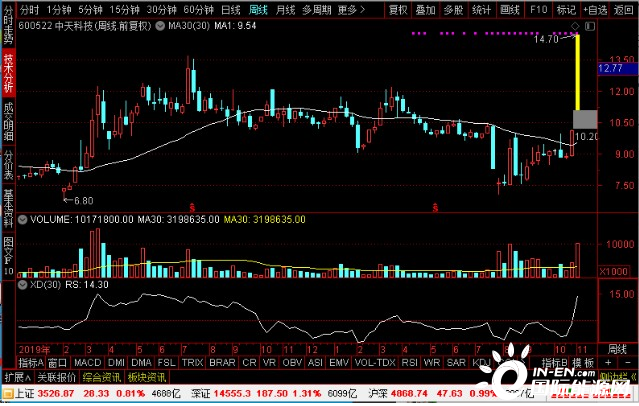Open the 成交明细 side tab
The height and width of the screenshot is (406, 639).
point(8,120)
